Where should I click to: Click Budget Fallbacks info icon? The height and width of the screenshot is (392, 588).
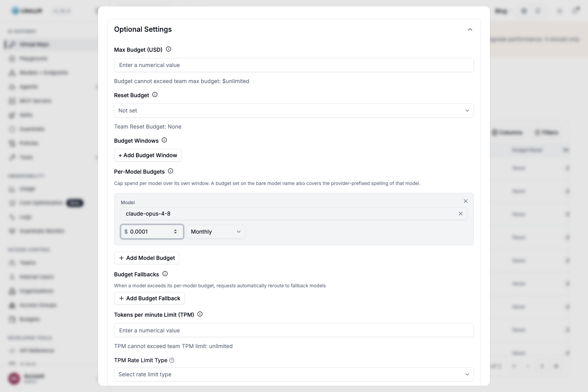[x=165, y=274]
